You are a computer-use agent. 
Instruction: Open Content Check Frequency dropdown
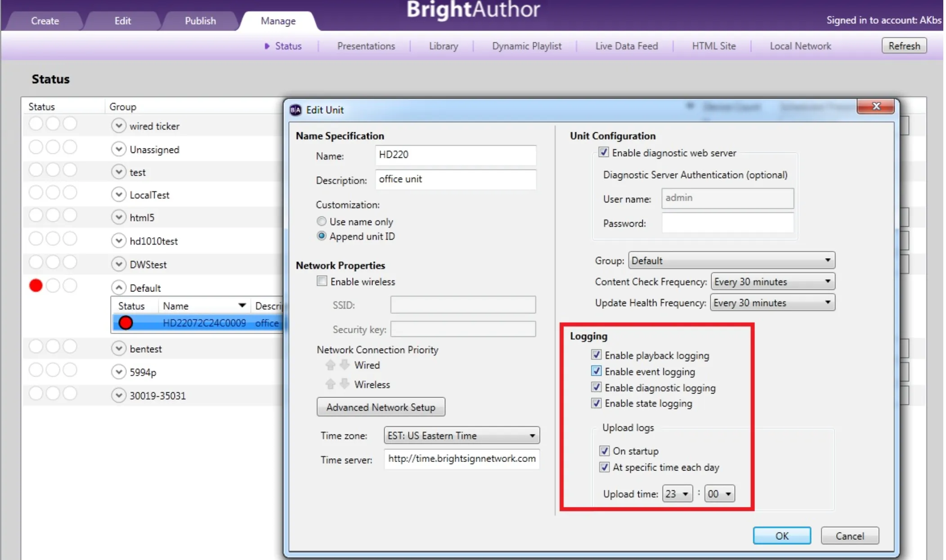pyautogui.click(x=773, y=282)
